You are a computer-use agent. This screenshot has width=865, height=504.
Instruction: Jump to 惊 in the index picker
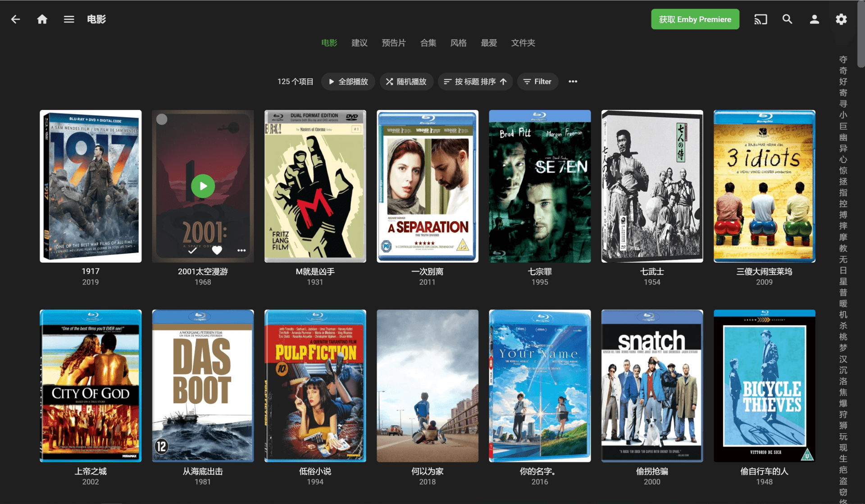click(x=843, y=171)
